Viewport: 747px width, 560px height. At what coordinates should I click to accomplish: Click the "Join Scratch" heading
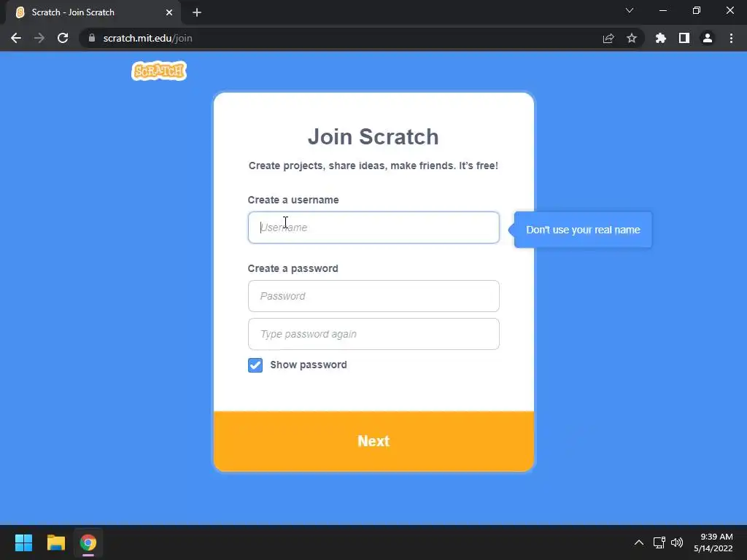click(373, 136)
